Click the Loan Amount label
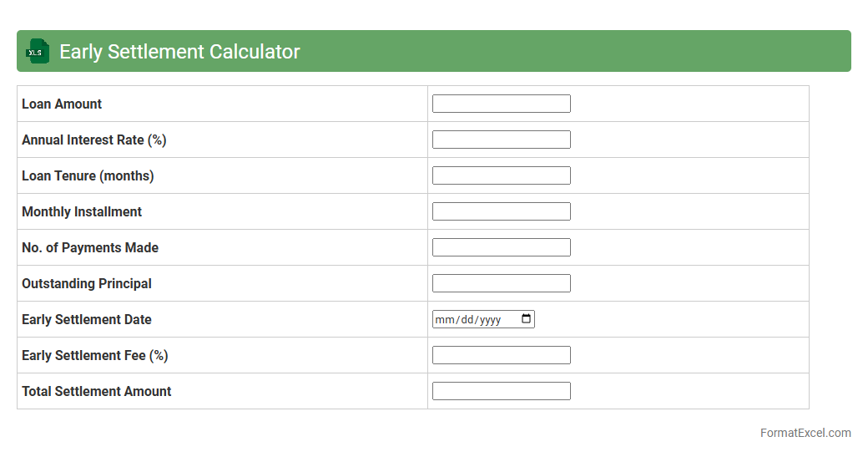Viewport: 868px width, 457px height. point(62,104)
